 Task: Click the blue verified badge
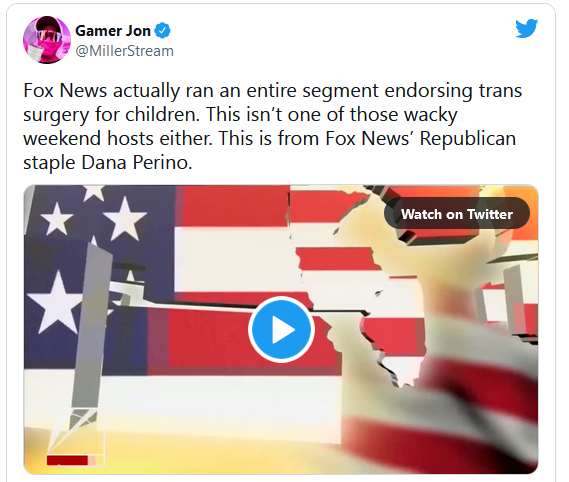tap(163, 30)
